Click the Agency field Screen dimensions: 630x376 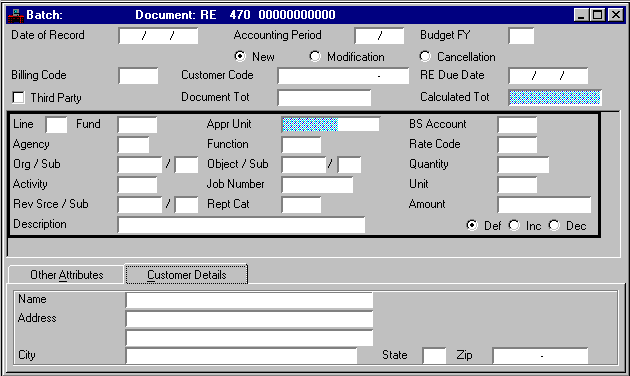pos(133,145)
